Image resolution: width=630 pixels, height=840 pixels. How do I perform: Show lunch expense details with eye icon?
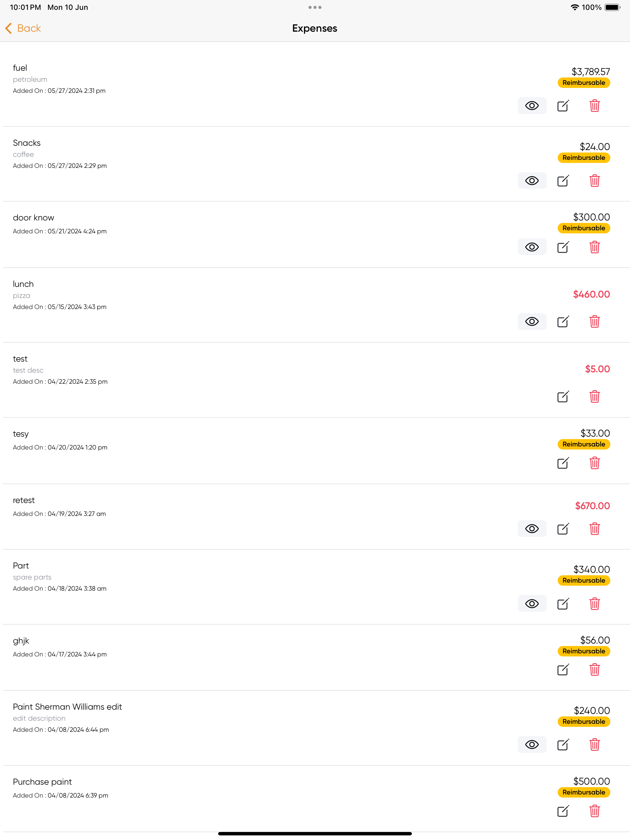click(x=532, y=321)
